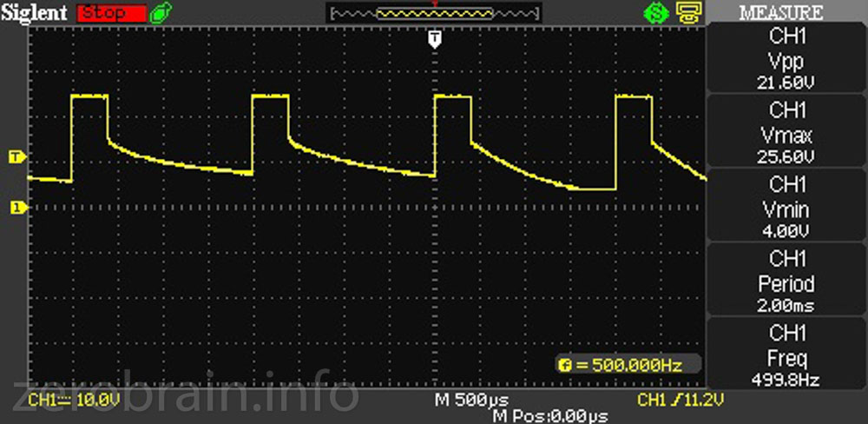Click the MEASURE menu title
The image size is (868, 424).
pos(782,12)
